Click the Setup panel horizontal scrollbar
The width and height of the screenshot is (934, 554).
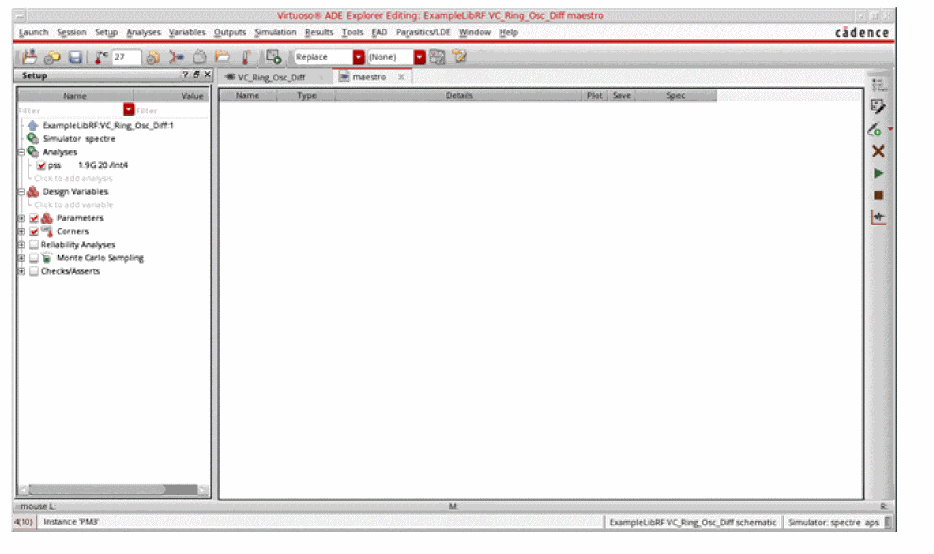tap(113, 490)
